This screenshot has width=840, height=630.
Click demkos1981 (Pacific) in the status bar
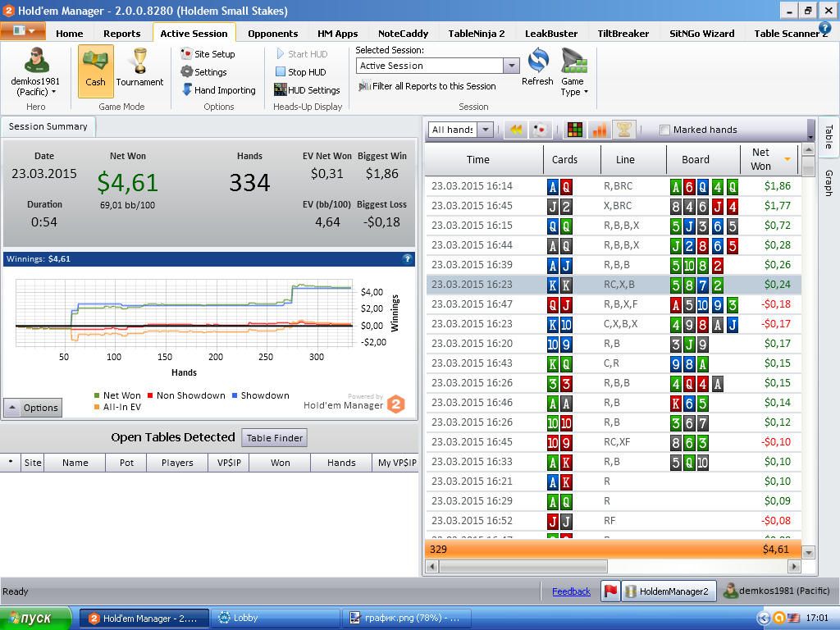click(x=776, y=591)
